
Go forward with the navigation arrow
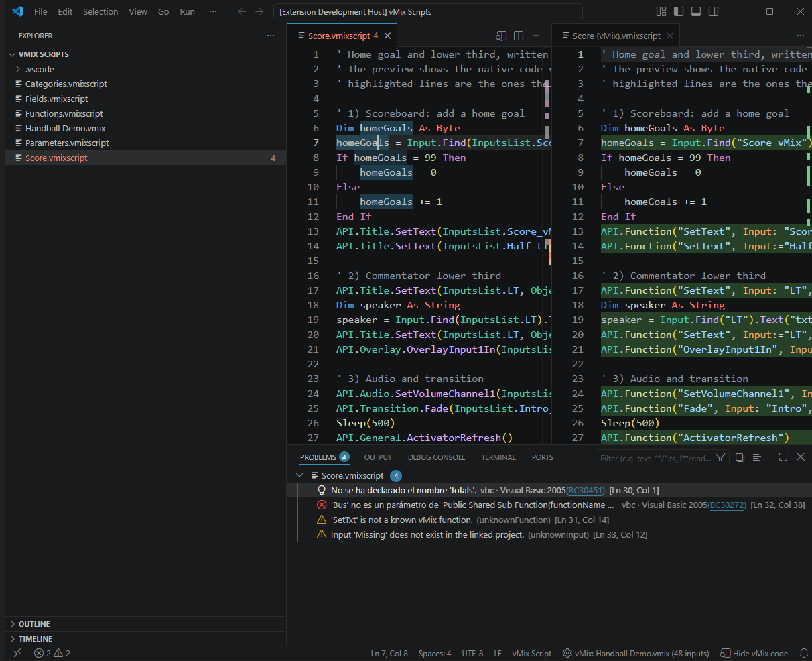click(x=259, y=11)
